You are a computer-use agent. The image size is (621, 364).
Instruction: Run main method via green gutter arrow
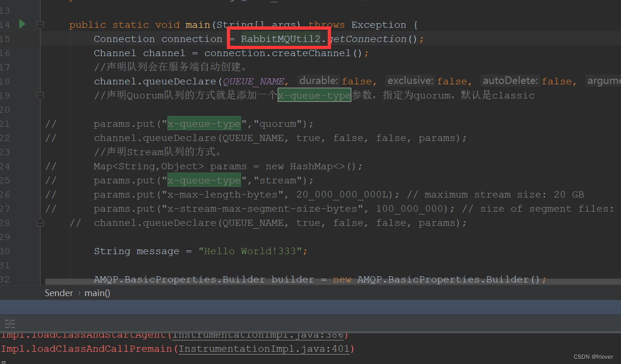point(22,24)
